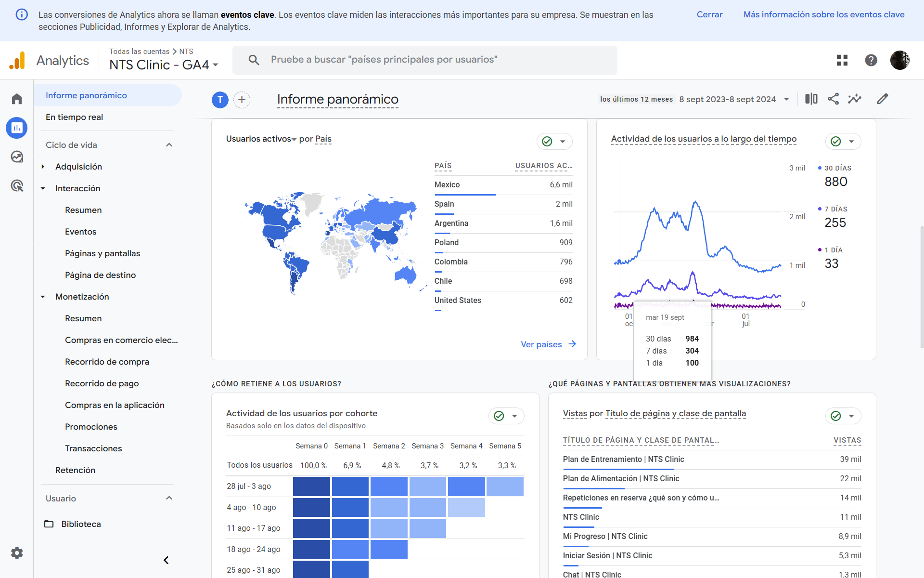
Task: Open Más información sobre los eventos clave
Action: tap(824, 14)
